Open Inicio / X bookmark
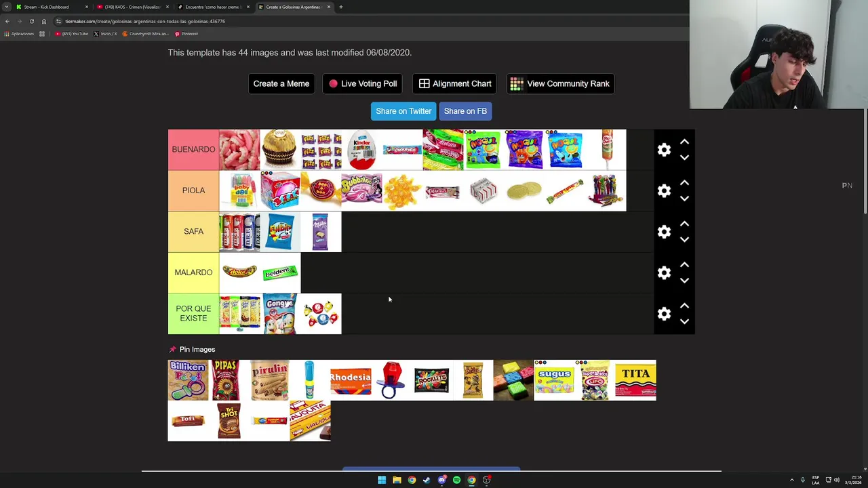Screen dimensions: 868x488 (105, 34)
